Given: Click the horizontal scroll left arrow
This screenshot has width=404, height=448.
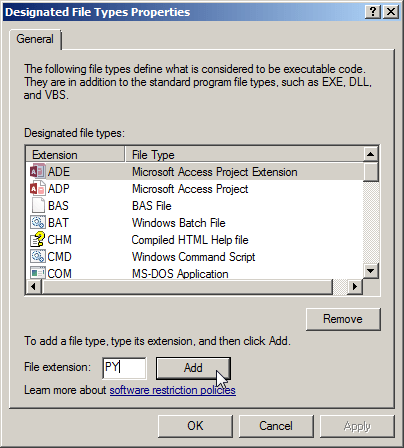Looking at the screenshot, I should [x=34, y=287].
